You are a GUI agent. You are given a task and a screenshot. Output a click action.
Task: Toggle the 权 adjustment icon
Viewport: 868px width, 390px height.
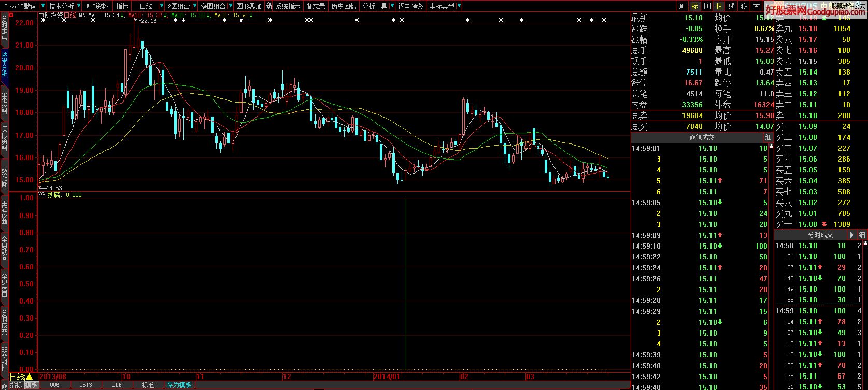coord(719,6)
